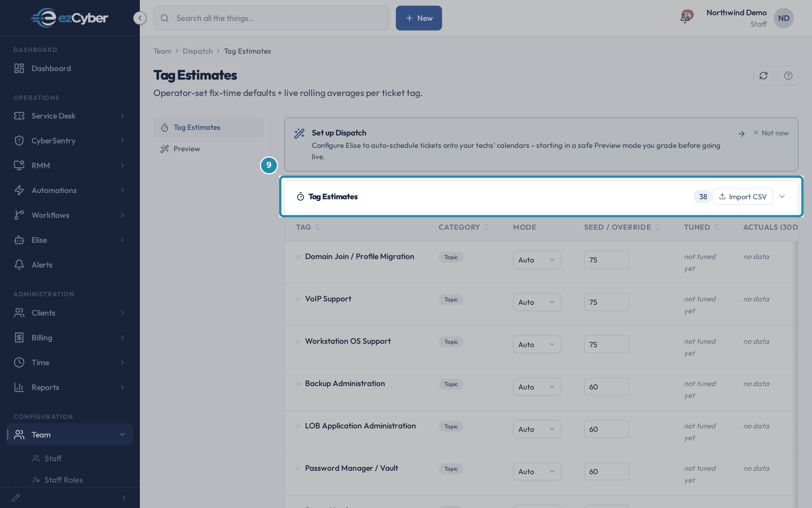Expand the RMM menu chevron
The width and height of the screenshot is (812, 508).
122,165
